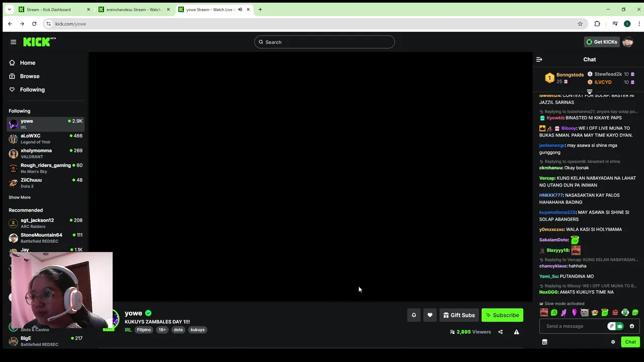Click the Get KICKs button
Image resolution: width=644 pixels, height=362 pixels.
pos(602,42)
